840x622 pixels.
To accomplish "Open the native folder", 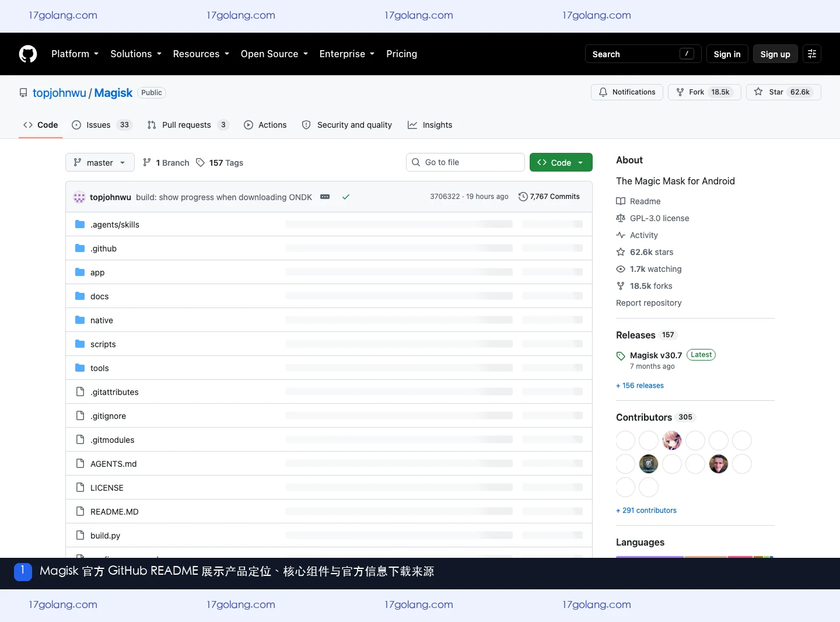I will point(101,320).
